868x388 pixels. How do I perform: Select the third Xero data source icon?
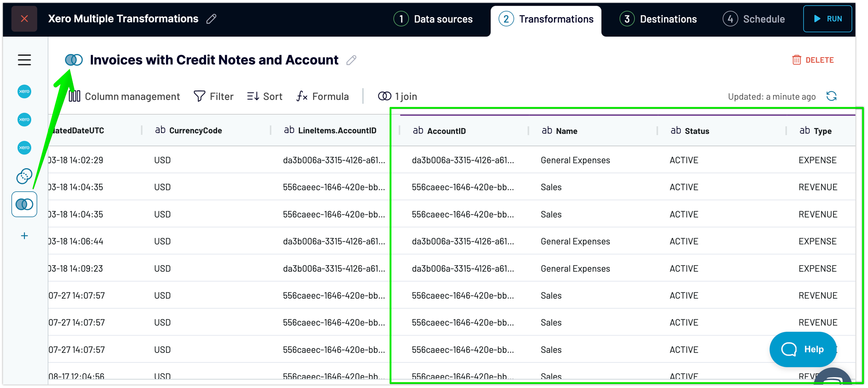click(x=24, y=148)
